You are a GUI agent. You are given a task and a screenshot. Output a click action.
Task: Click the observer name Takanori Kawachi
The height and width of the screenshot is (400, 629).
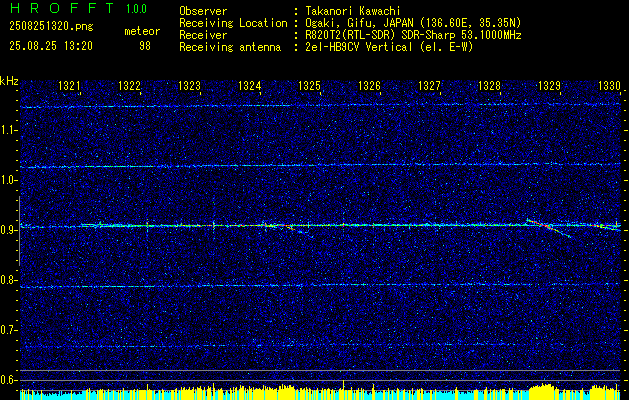click(x=351, y=11)
